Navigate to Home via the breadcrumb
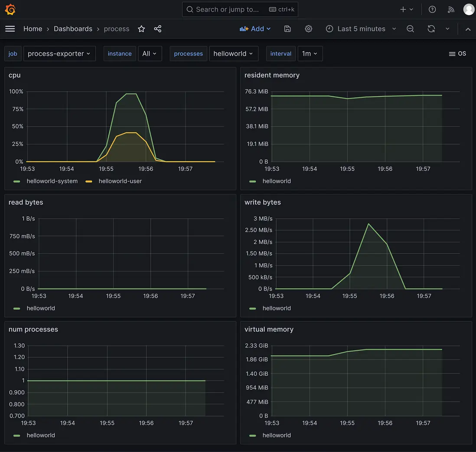The width and height of the screenshot is (476, 452). pos(33,29)
